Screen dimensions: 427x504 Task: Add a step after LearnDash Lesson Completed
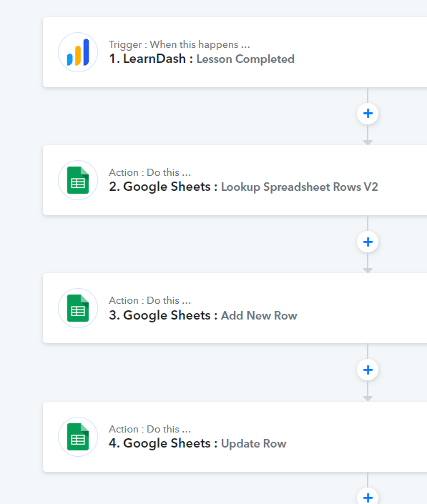pos(368,114)
